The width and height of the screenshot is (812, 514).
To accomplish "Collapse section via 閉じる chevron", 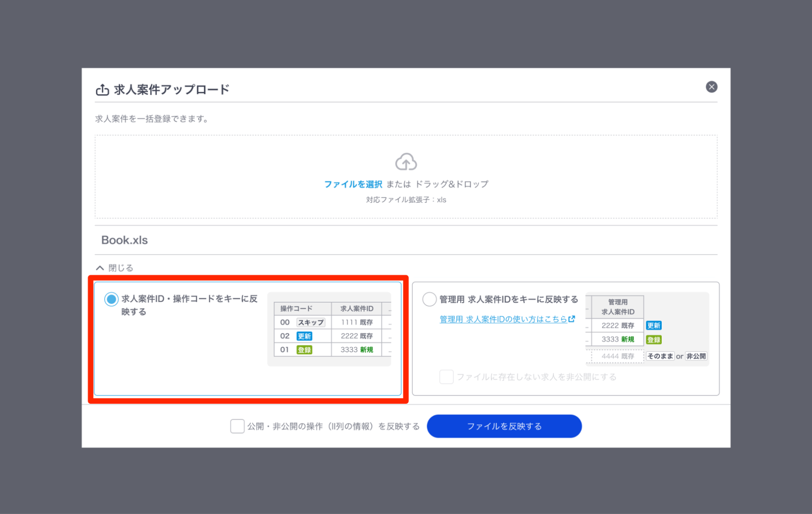I will (x=100, y=268).
